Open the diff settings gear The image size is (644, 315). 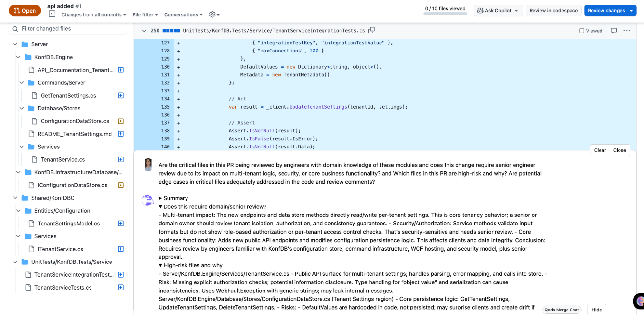coord(212,14)
